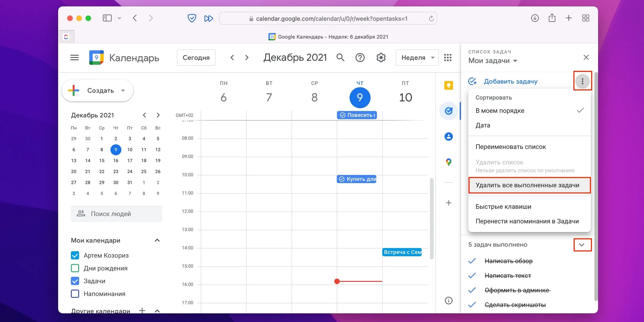Viewport: 644px width, 322px height.
Task: Uncheck completed task Оформить в админке
Action: [x=472, y=290]
